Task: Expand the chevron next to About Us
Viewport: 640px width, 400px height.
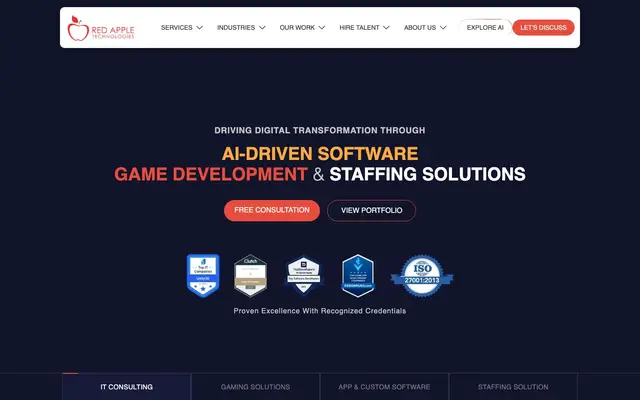Action: [x=443, y=27]
